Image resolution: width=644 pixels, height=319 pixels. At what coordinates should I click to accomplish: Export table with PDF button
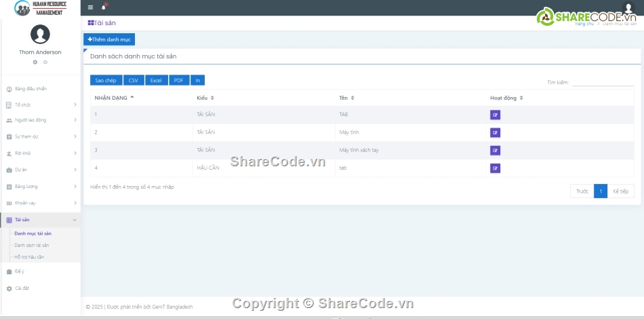coord(179,80)
